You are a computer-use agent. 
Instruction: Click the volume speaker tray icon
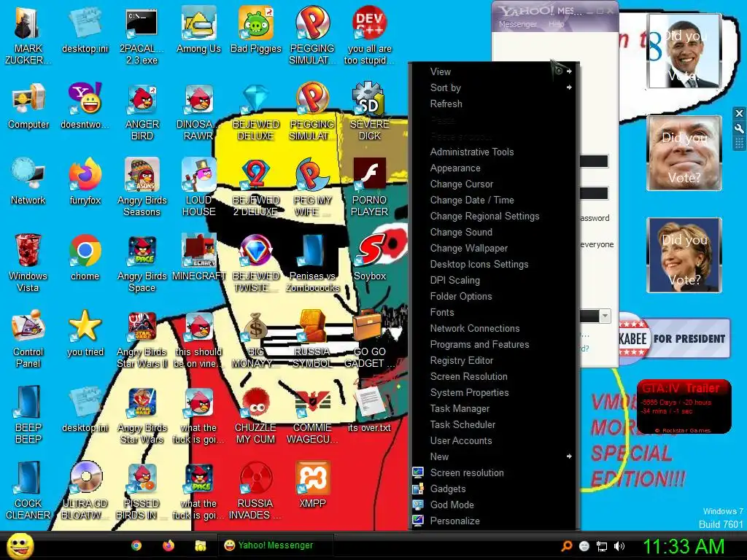click(619, 546)
